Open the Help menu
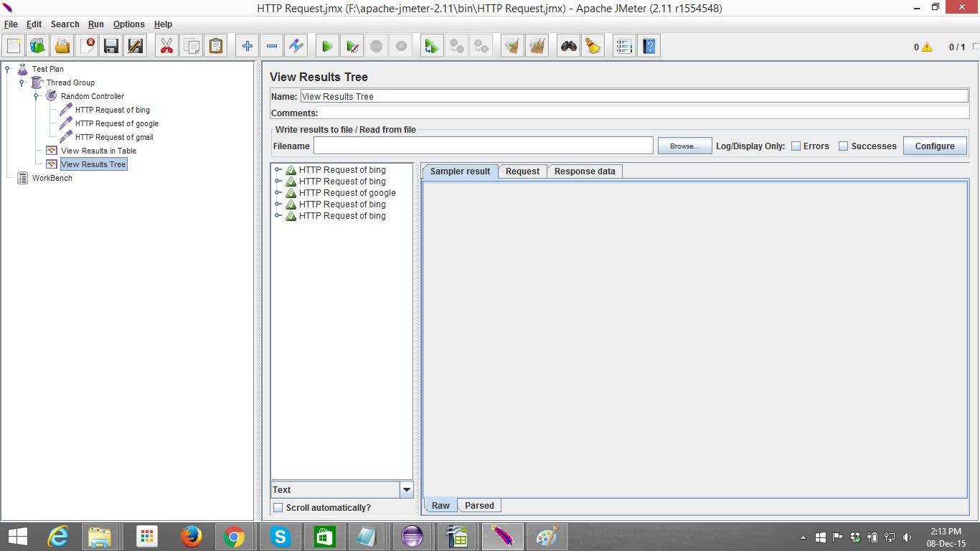980x551 pixels. (163, 24)
